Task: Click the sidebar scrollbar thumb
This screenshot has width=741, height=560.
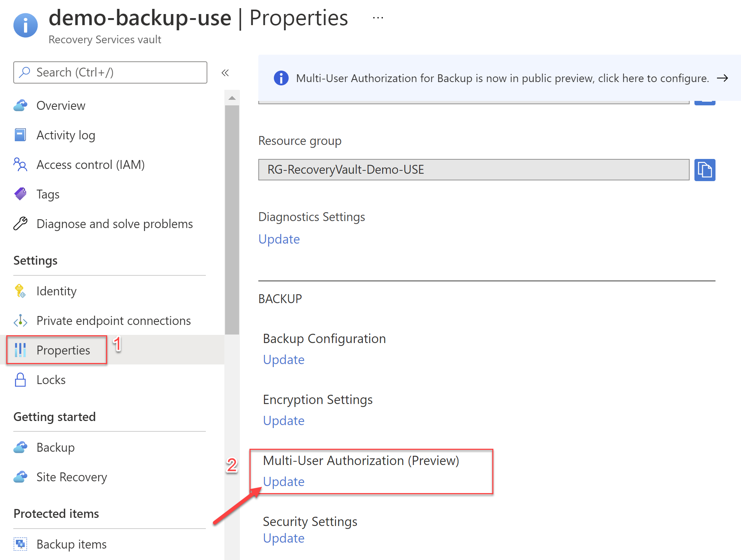Action: (x=232, y=220)
